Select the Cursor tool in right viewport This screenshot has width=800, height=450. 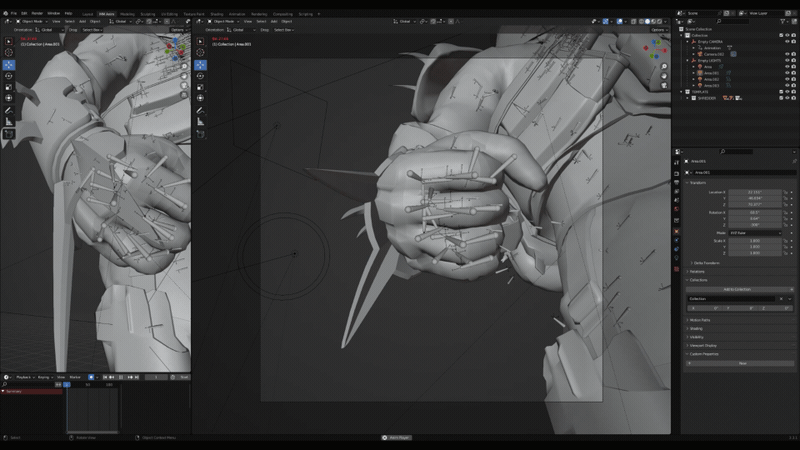201,52
